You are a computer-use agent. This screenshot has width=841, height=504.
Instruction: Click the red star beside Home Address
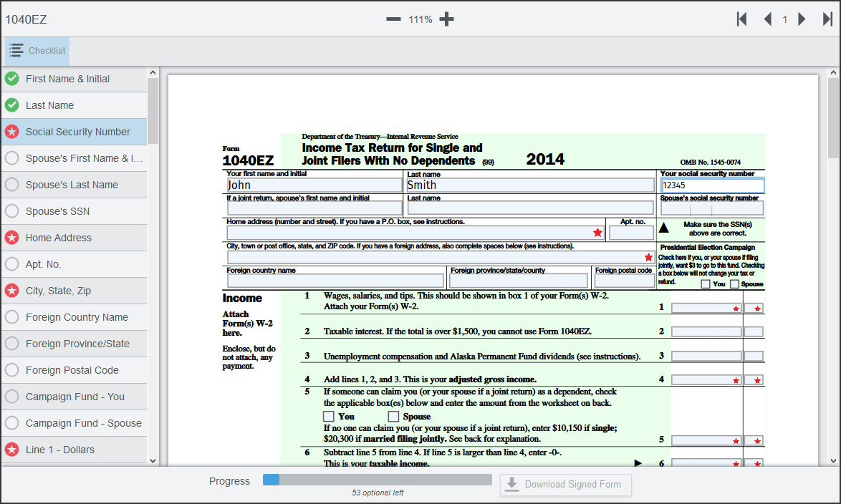point(11,237)
